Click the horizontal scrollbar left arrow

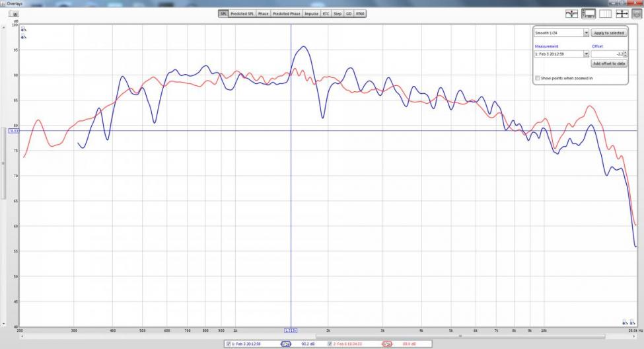(22, 336)
